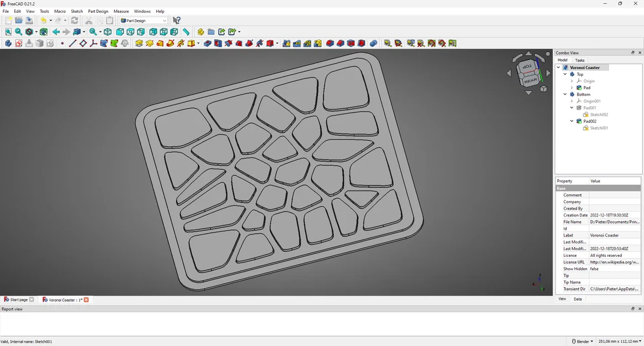The image size is (644, 346).
Task: Click the Pocket tool icon
Action: (208, 43)
